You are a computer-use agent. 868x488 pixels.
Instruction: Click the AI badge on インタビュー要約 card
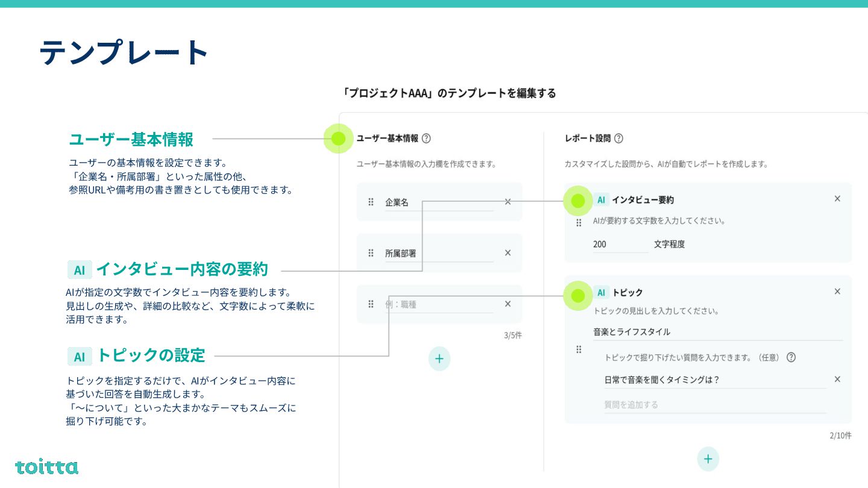point(601,200)
